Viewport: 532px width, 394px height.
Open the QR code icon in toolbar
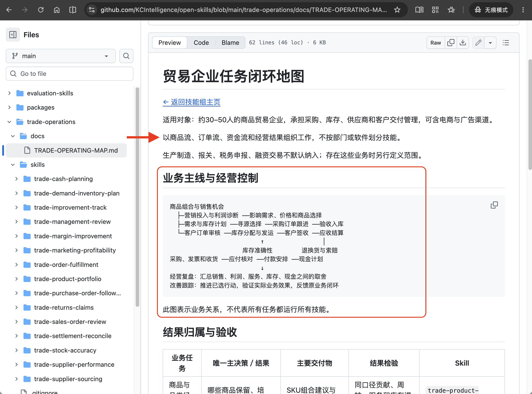pos(435,10)
